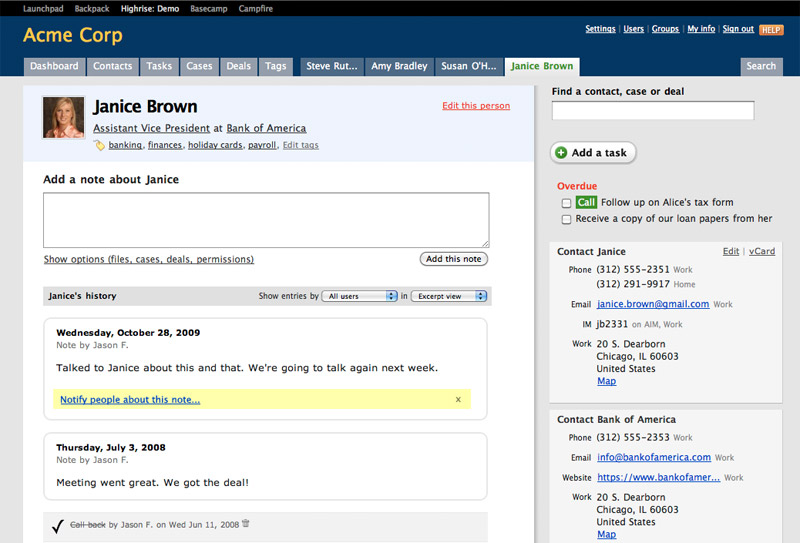Click Edit this person
The width and height of the screenshot is (800, 543).
click(x=476, y=106)
